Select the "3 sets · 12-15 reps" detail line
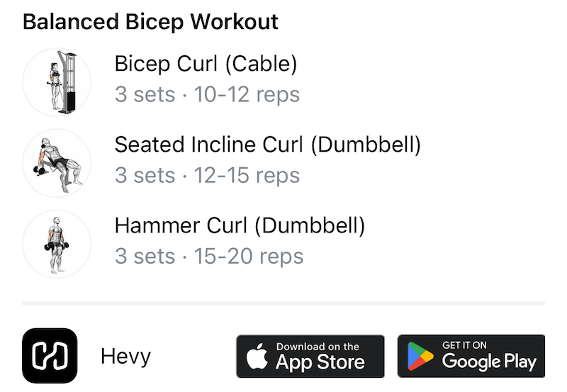Viewport: 567px width, 392px height. pyautogui.click(x=207, y=176)
